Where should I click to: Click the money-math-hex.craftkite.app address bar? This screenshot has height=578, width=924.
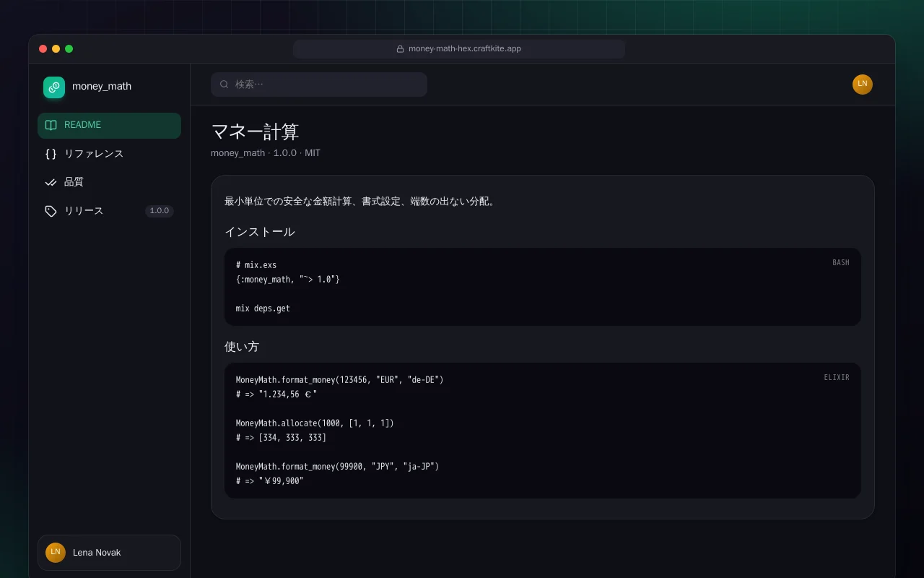459,49
